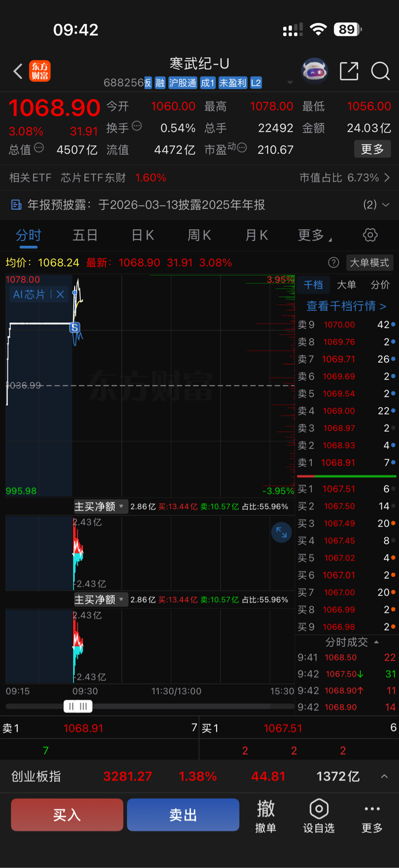The image size is (399, 868).
Task: Tap the 9:41 1068.50 trade row
Action: coord(347,657)
